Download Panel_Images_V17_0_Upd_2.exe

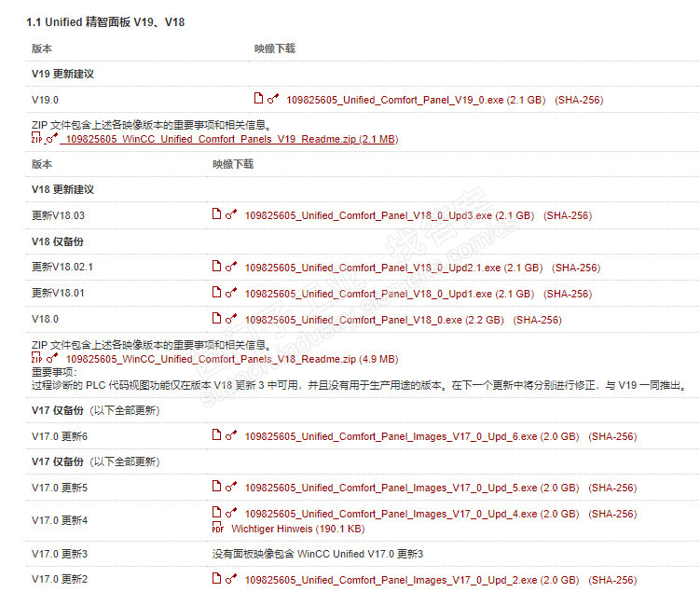(x=412, y=580)
